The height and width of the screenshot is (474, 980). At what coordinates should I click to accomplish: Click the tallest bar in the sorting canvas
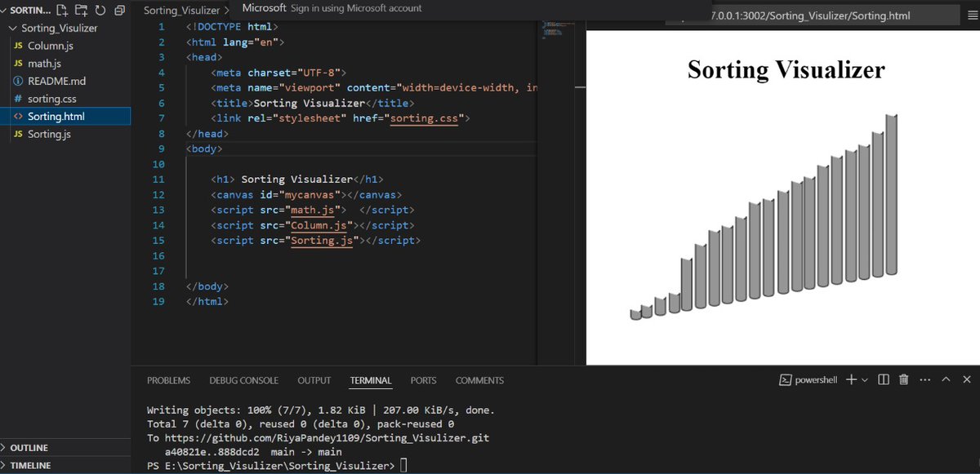(891, 195)
